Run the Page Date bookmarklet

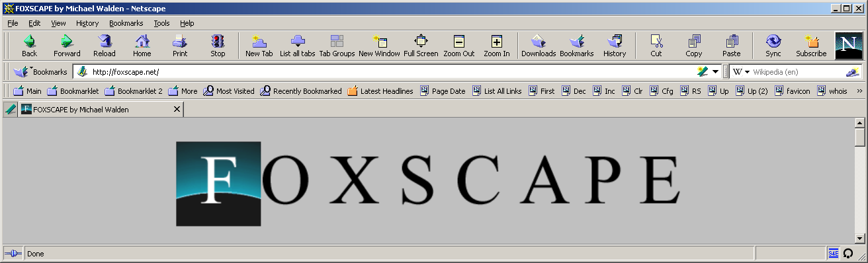[442, 91]
